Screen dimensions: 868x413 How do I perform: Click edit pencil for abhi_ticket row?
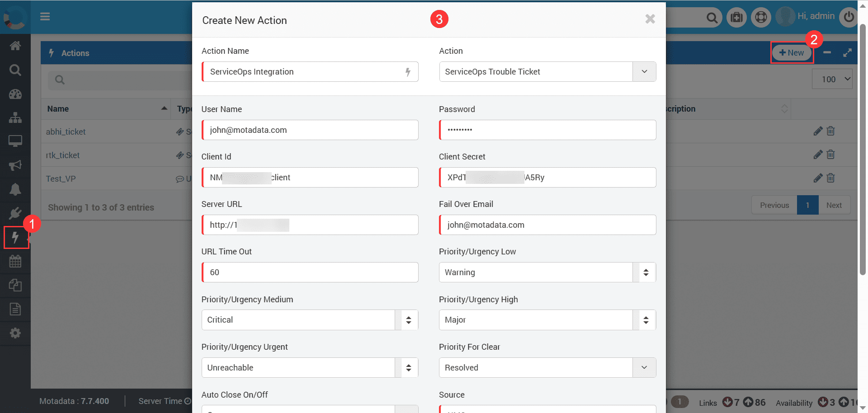tap(817, 131)
